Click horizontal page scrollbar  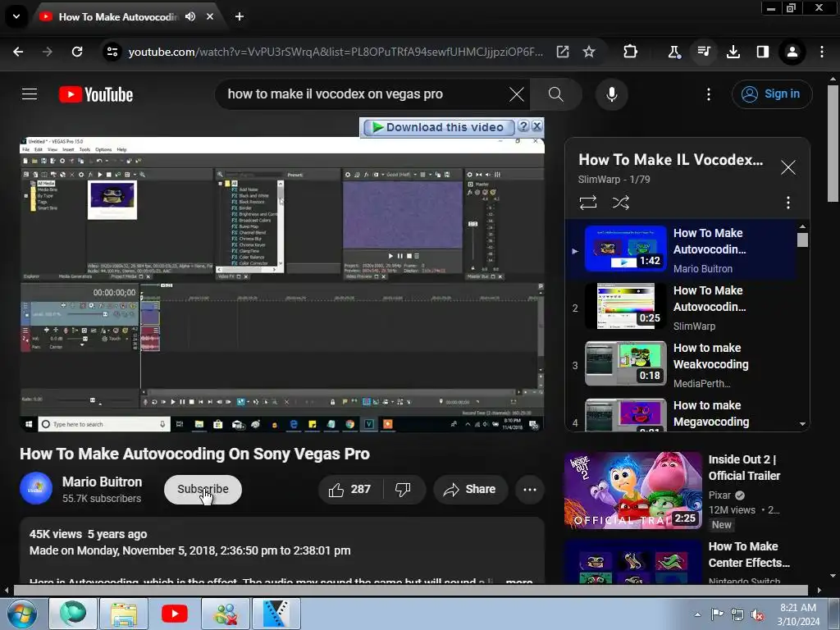click(x=410, y=591)
